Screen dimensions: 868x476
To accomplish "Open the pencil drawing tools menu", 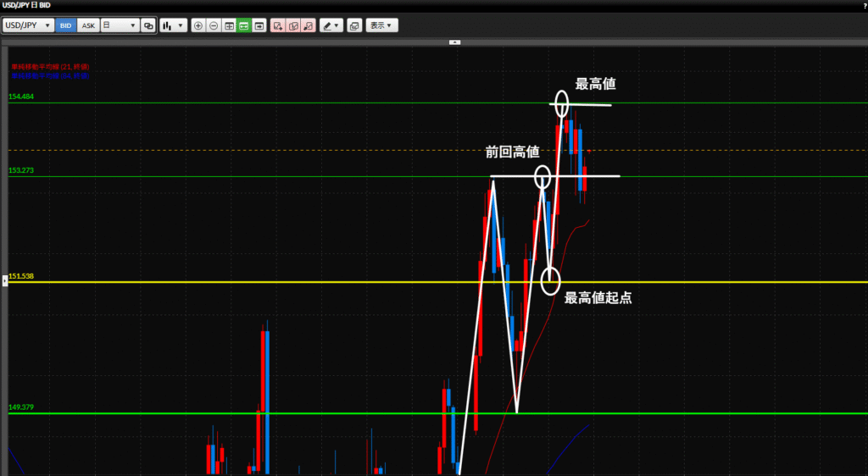I will [x=331, y=25].
